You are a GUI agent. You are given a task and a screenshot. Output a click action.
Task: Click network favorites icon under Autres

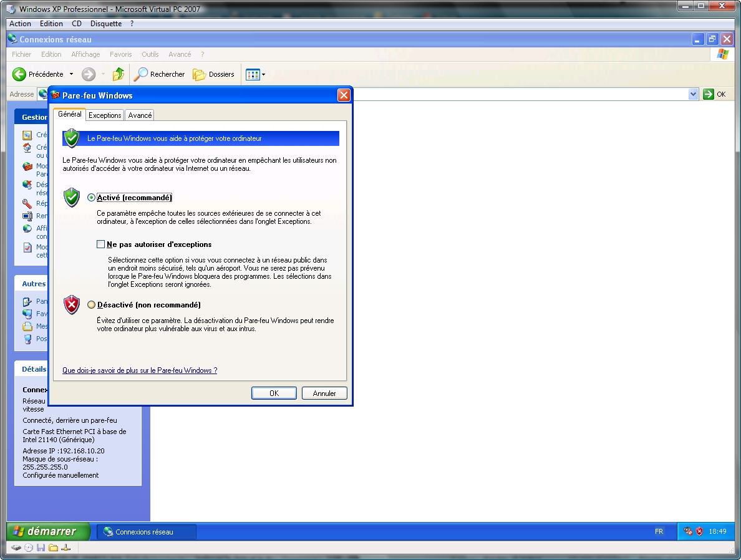[x=27, y=314]
